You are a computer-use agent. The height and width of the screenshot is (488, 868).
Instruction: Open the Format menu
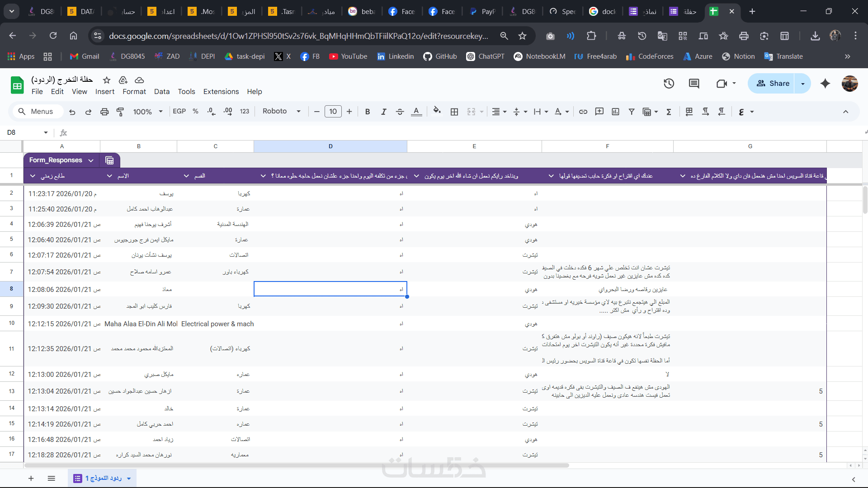pyautogui.click(x=134, y=92)
